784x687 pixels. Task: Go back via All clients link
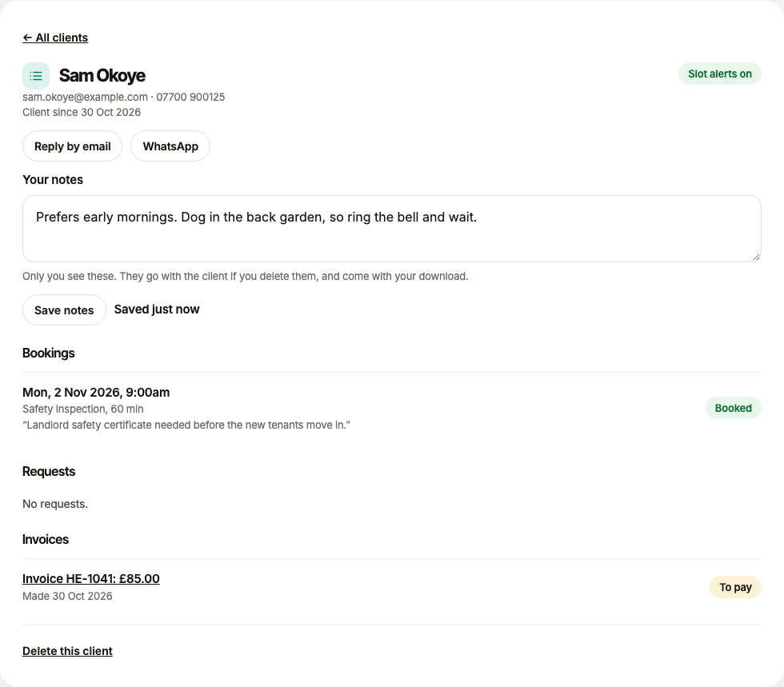tap(55, 38)
